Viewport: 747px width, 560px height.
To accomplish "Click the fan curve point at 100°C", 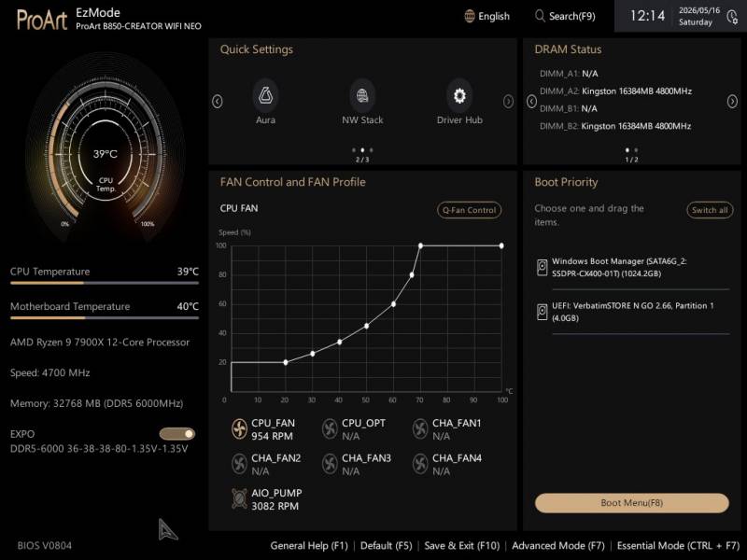I will click(501, 245).
